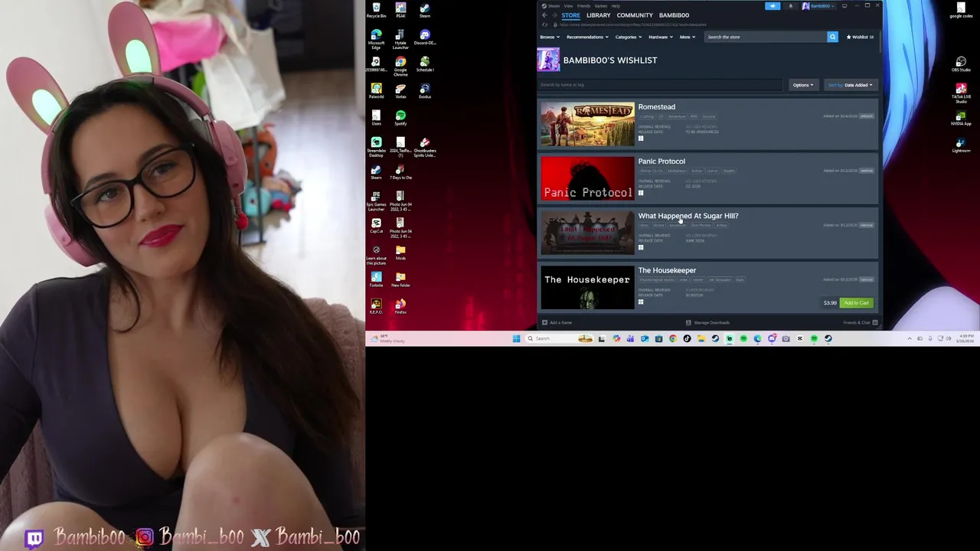Open What Happened At Sugar Hill? title
The width and height of the screenshot is (980, 551).
tap(688, 216)
